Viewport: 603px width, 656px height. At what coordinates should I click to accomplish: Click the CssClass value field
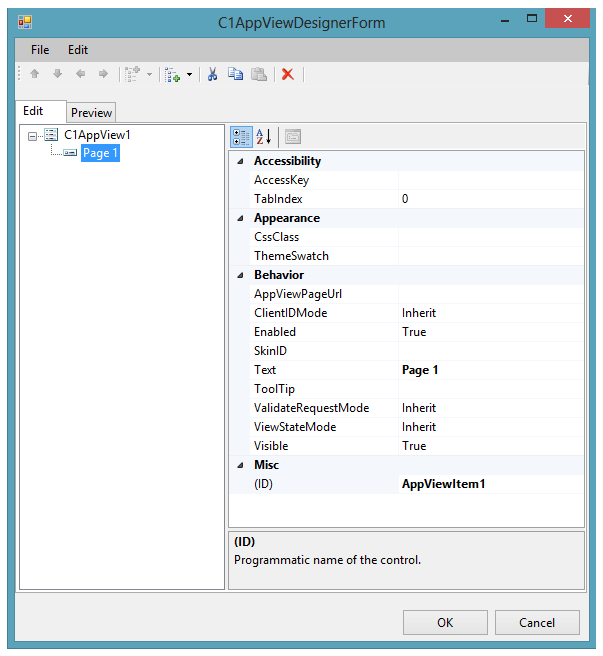491,237
